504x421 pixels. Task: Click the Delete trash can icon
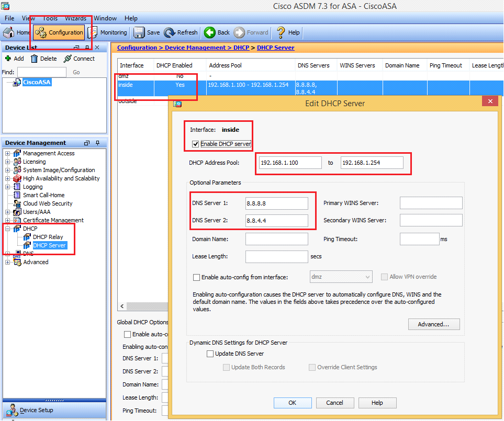tap(34, 59)
